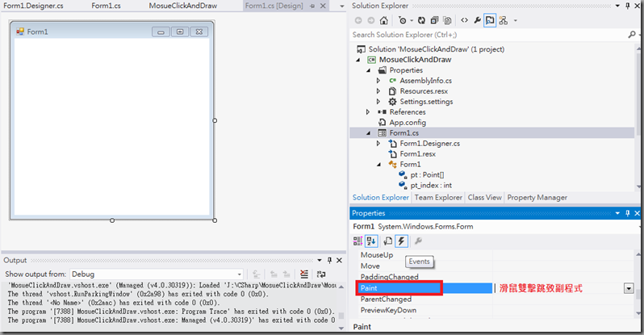Select the Solution Explorer bottom tab
Image resolution: width=644 pixels, height=335 pixels.
click(x=381, y=198)
